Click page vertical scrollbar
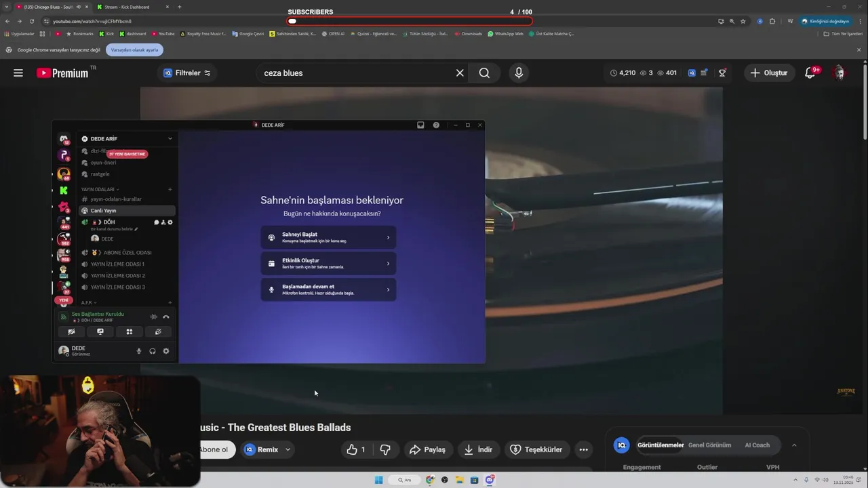The width and height of the screenshot is (868, 488). tap(865, 102)
